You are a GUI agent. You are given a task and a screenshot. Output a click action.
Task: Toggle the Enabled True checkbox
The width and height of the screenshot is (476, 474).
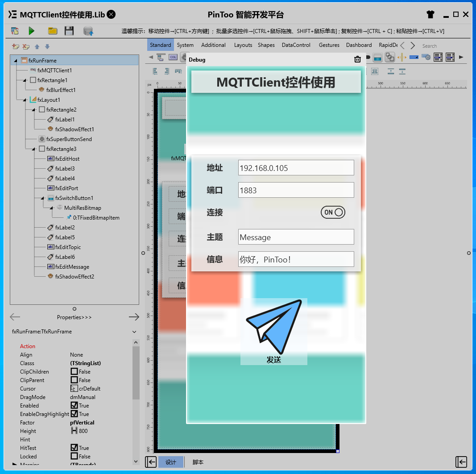coord(74,405)
